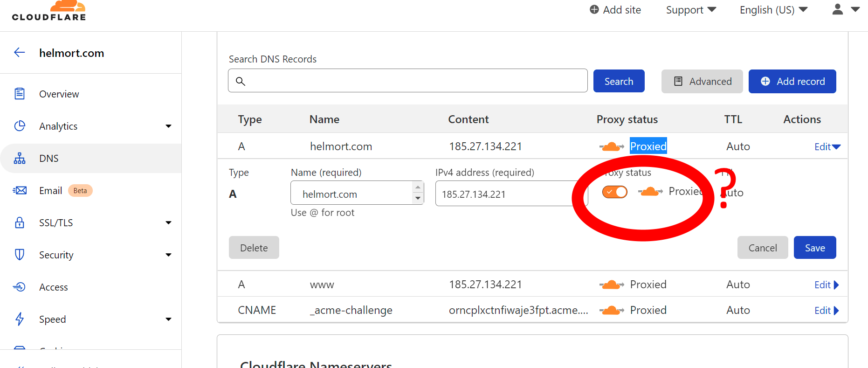This screenshot has width=868, height=368.
Task: Toggle the orange proxy status switch
Action: (x=614, y=192)
